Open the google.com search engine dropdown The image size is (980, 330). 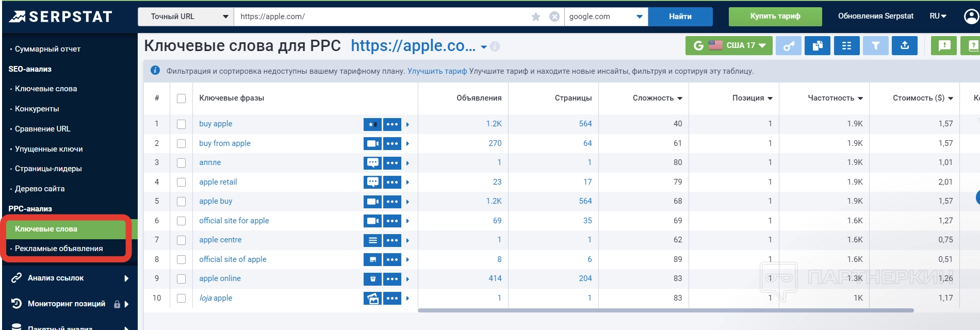[606, 16]
